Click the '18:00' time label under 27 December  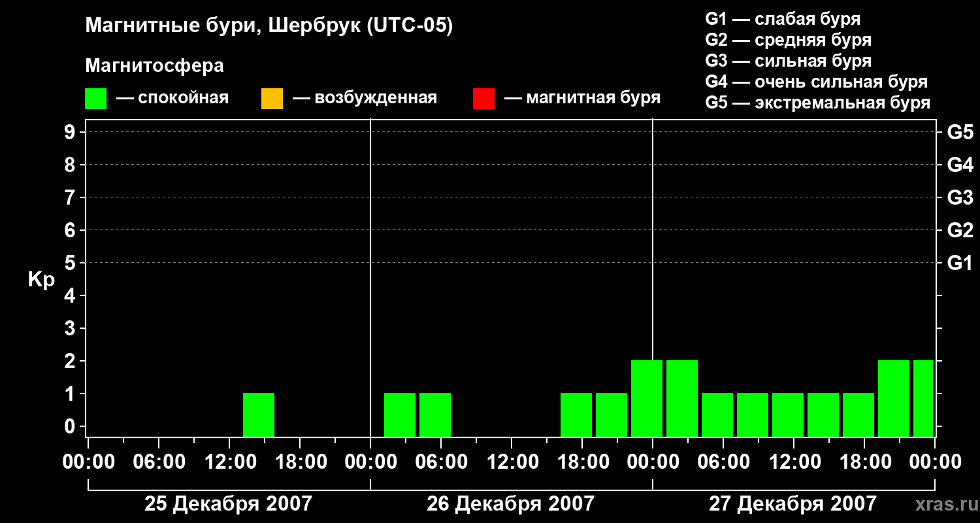click(865, 462)
